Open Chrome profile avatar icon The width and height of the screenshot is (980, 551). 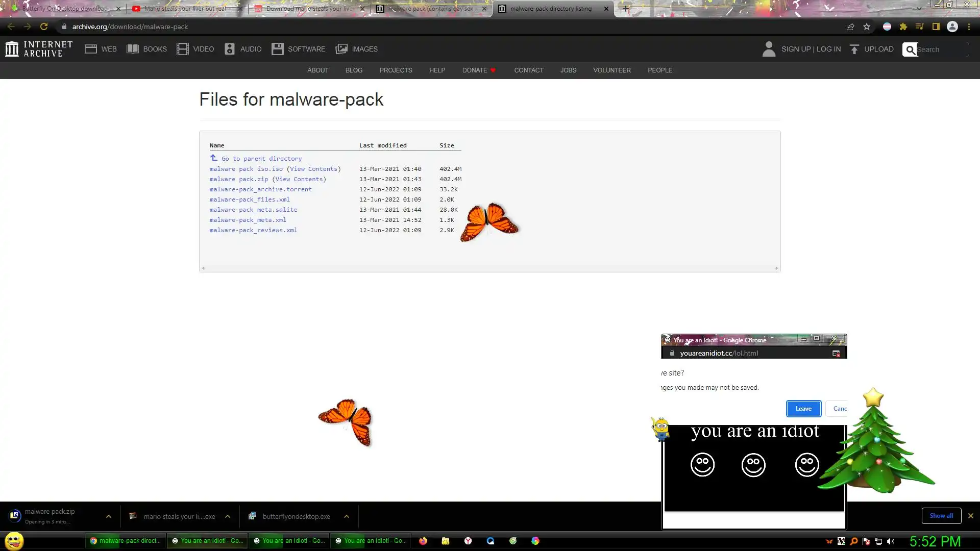click(x=952, y=27)
